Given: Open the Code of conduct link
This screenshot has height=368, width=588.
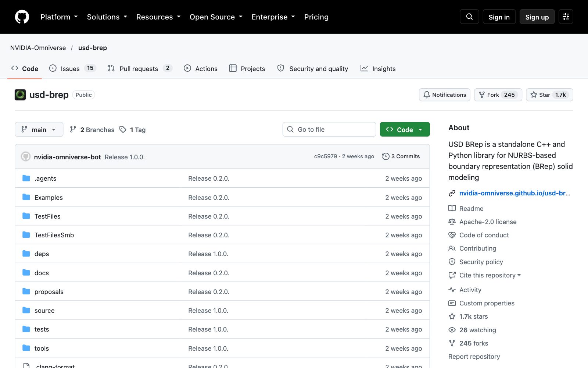Looking at the screenshot, I should tap(479, 235).
